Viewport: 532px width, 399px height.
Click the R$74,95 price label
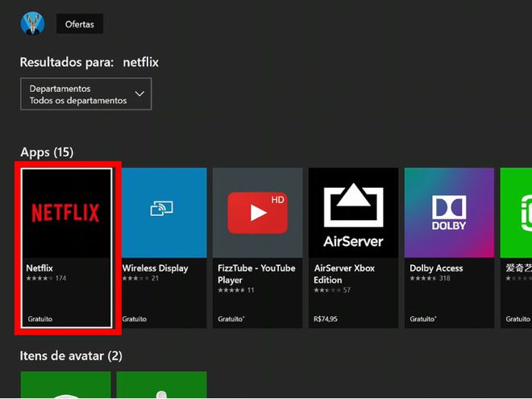[326, 319]
